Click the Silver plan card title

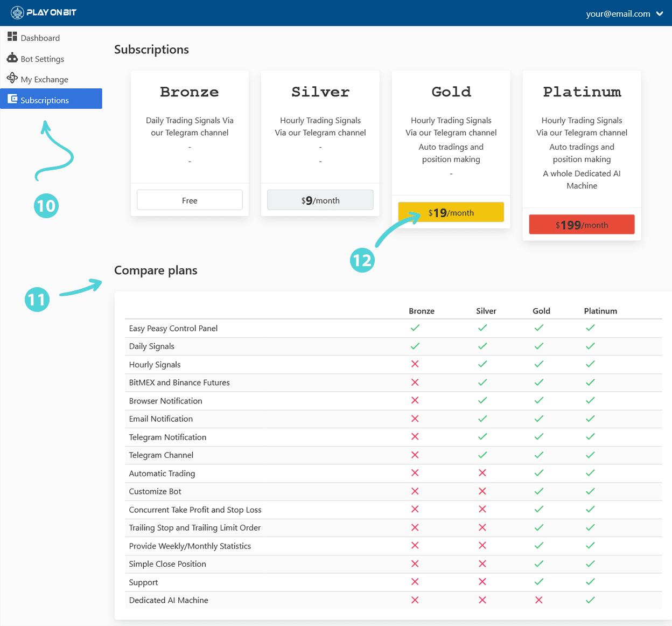pyautogui.click(x=320, y=92)
